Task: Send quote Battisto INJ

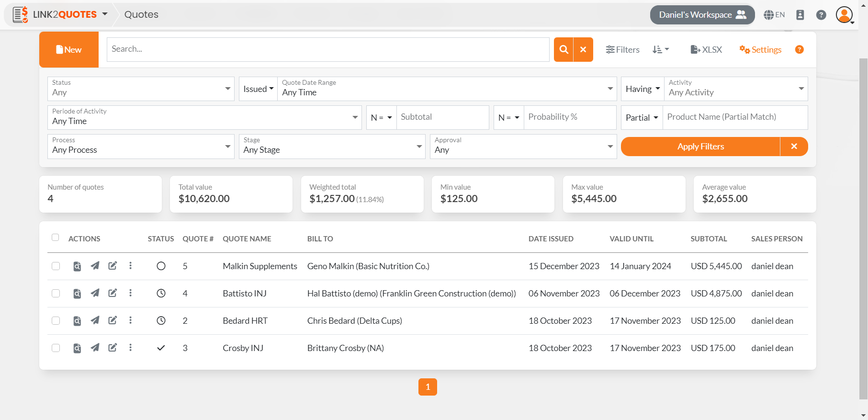Action: pyautogui.click(x=95, y=293)
